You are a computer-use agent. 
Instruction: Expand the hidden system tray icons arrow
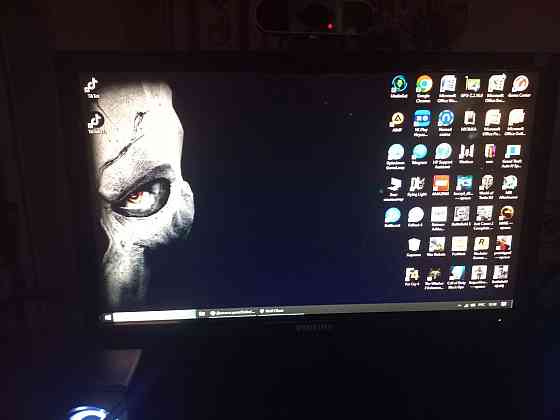click(x=460, y=306)
